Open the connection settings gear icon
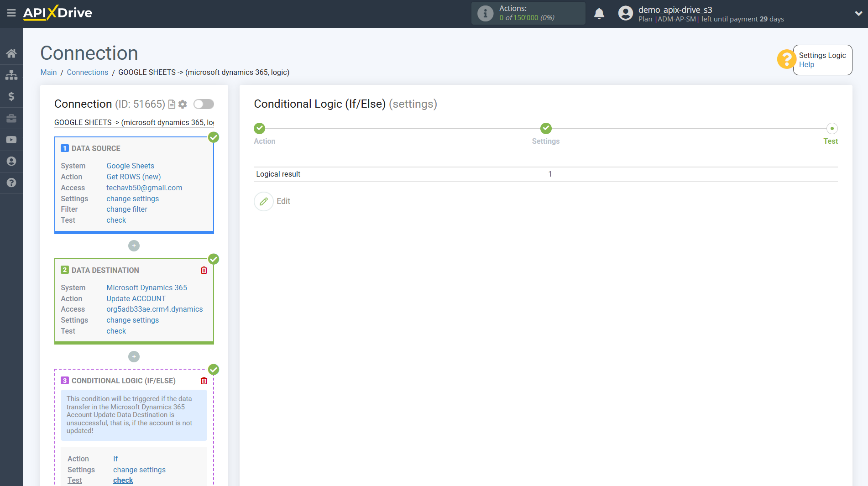 [x=183, y=105]
